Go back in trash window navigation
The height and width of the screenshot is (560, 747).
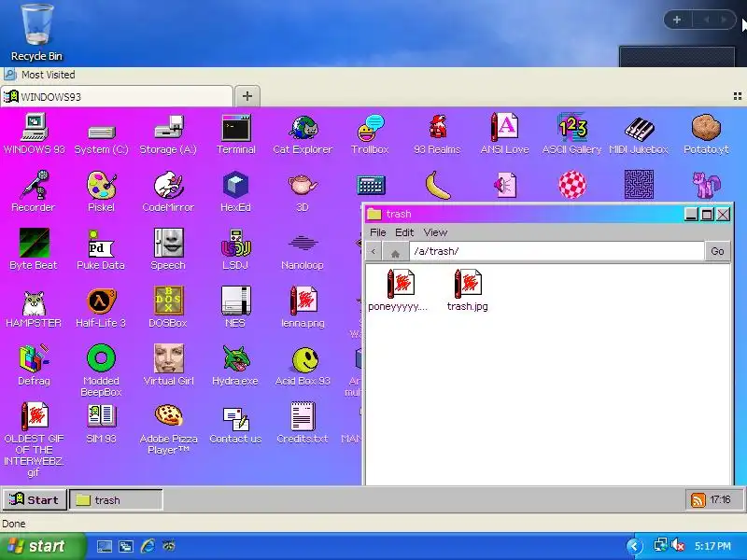tap(373, 251)
